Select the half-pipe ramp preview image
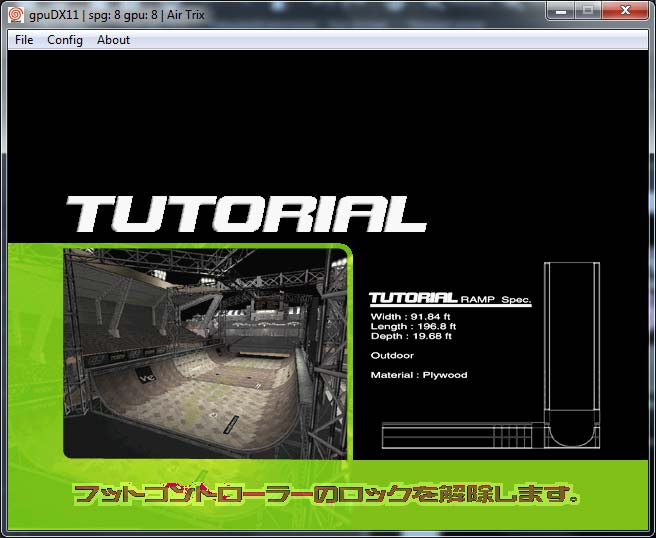 206,352
